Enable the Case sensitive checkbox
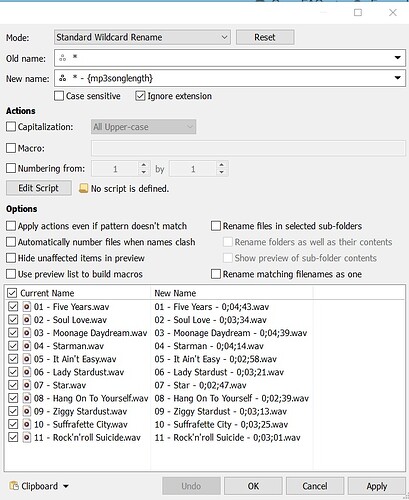This screenshot has height=500, width=409. click(59, 96)
